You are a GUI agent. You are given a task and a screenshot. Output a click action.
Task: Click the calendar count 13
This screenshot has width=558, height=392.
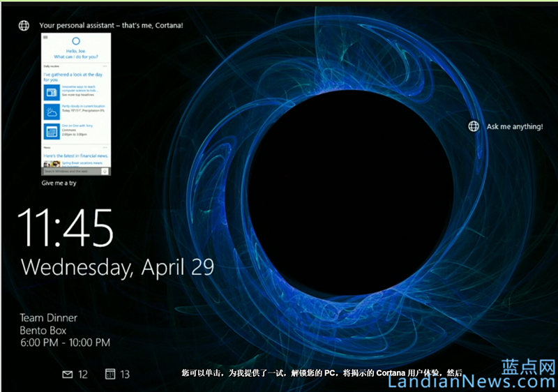point(125,375)
